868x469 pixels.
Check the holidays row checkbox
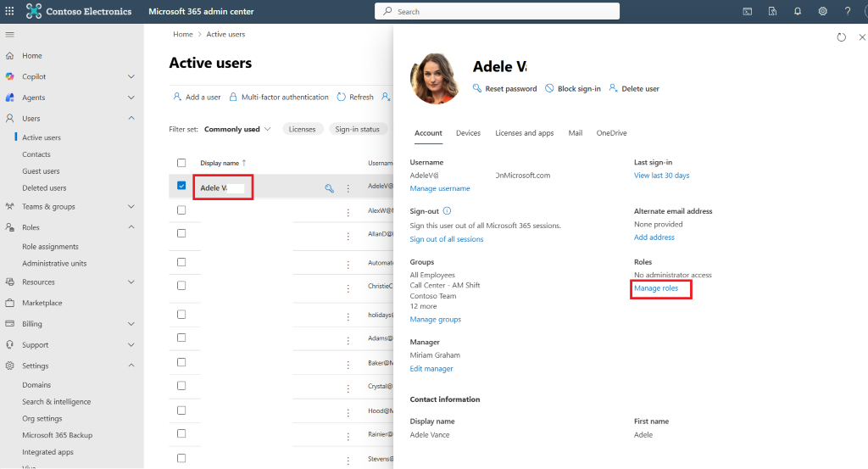181,315
